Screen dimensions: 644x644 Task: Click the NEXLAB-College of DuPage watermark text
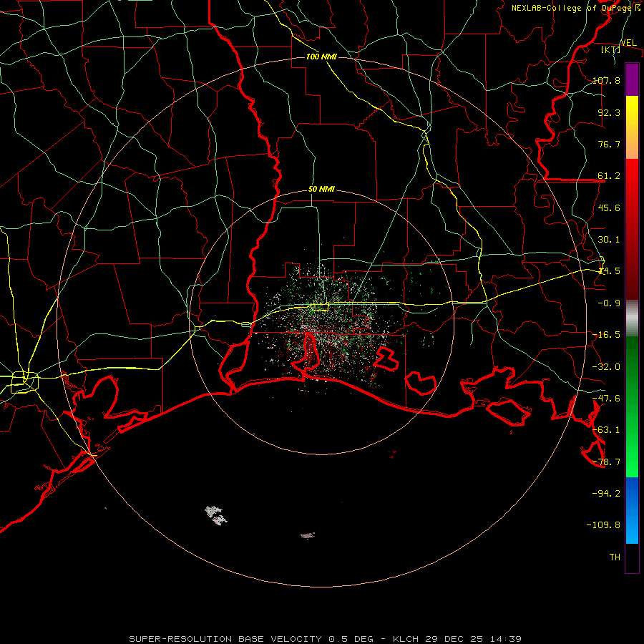[x=571, y=8]
